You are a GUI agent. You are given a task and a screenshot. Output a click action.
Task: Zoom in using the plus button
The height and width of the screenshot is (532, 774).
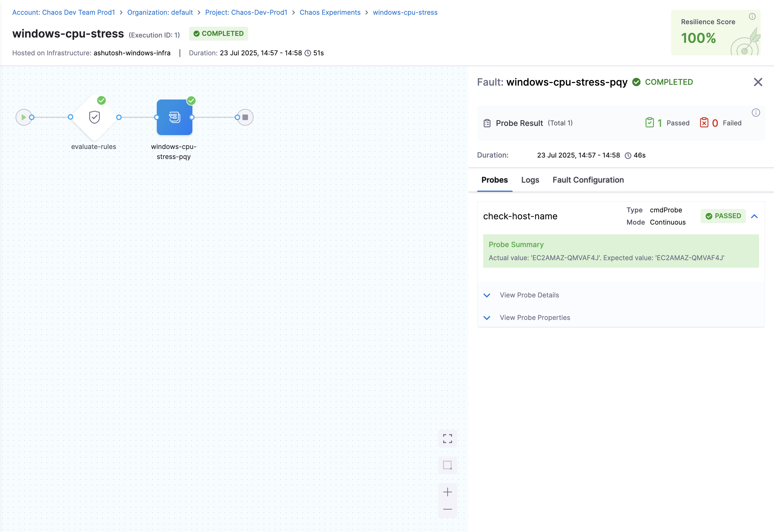tap(447, 492)
